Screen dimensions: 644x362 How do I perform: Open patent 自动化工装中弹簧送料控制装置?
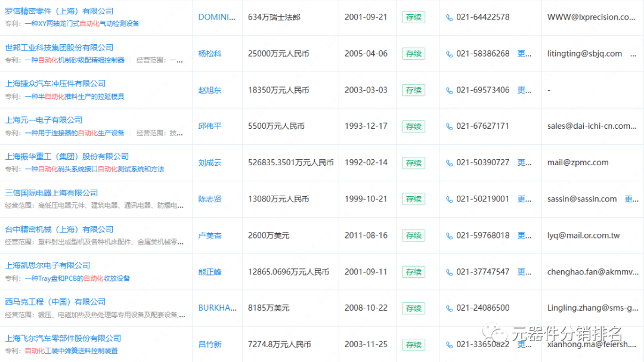point(71,351)
